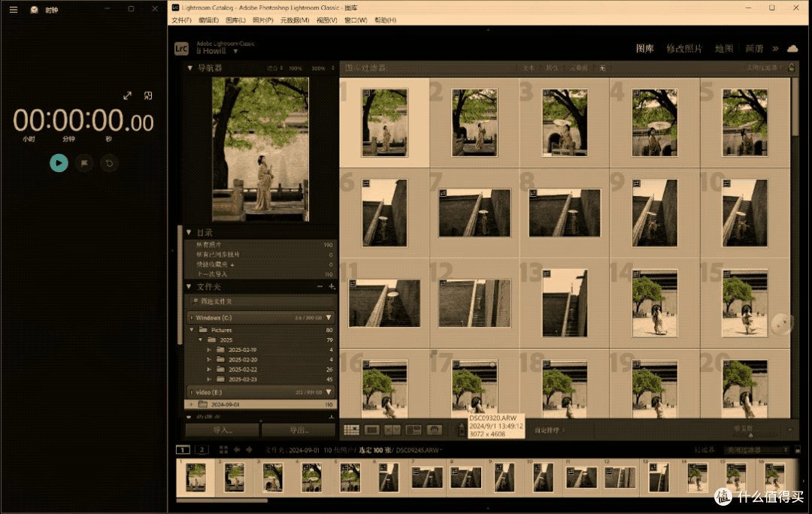Viewport: 812px width, 514px height.
Task: Click the lap flag icon in Clock window
Action: (x=84, y=163)
